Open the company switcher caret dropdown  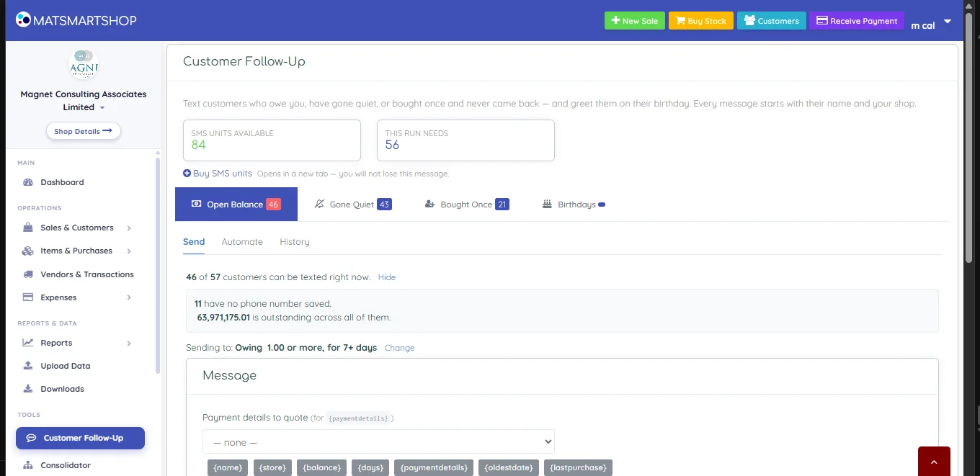102,108
